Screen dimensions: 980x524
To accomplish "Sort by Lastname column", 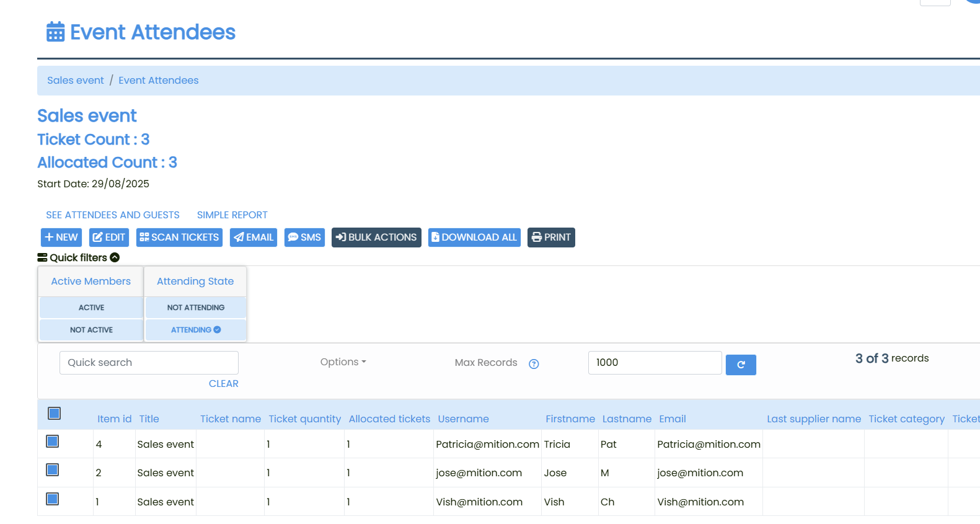I will pos(627,419).
